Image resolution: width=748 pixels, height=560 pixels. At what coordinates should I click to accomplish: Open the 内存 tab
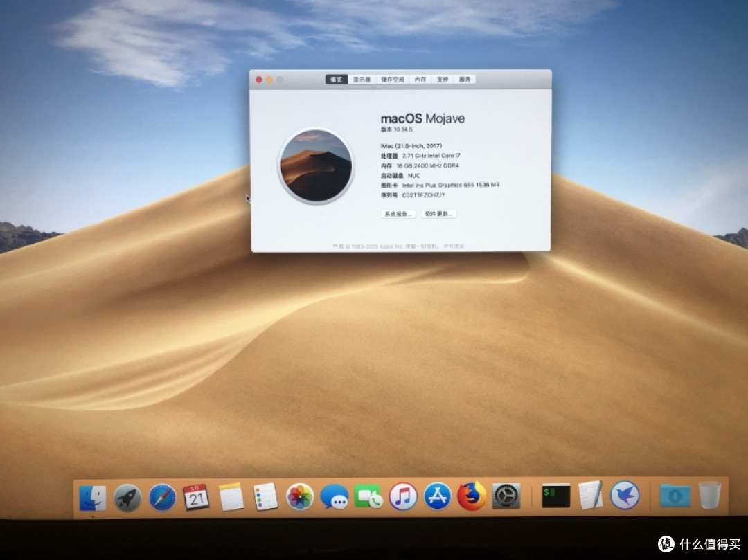(420, 80)
